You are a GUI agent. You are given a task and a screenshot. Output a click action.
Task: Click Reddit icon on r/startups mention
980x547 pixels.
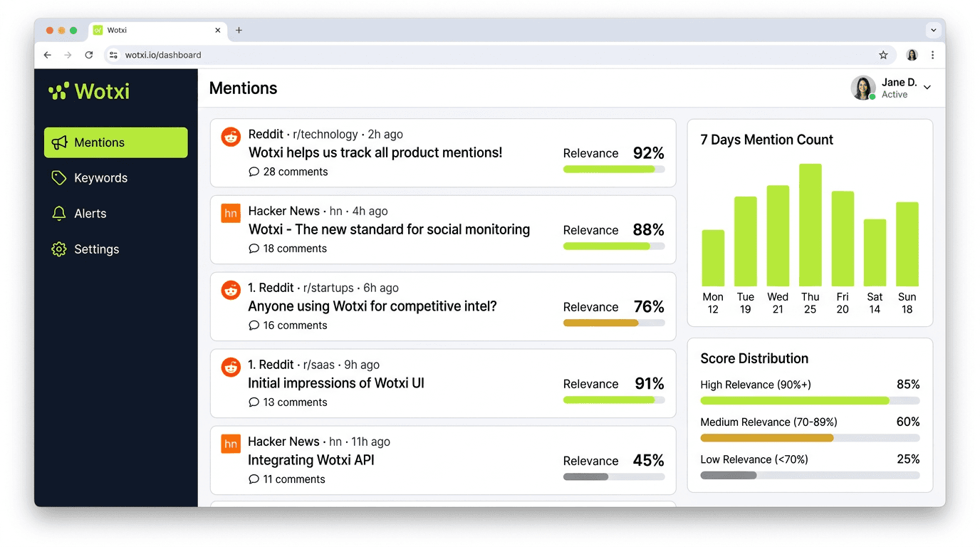pos(231,291)
